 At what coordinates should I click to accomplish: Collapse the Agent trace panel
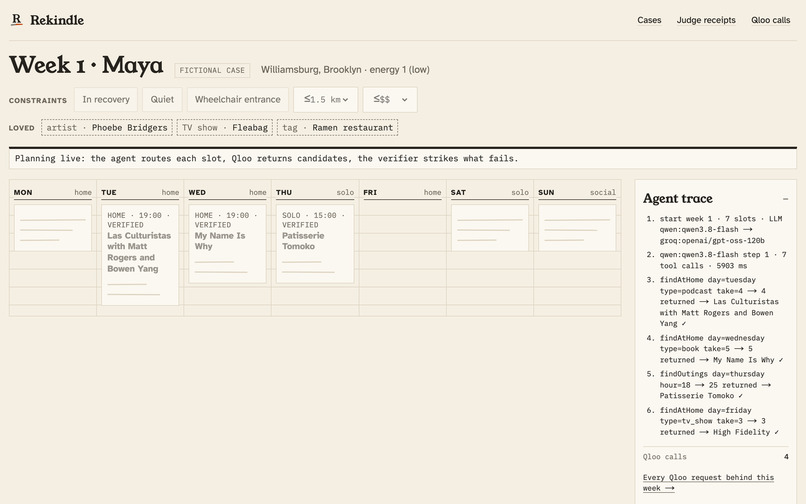785,199
